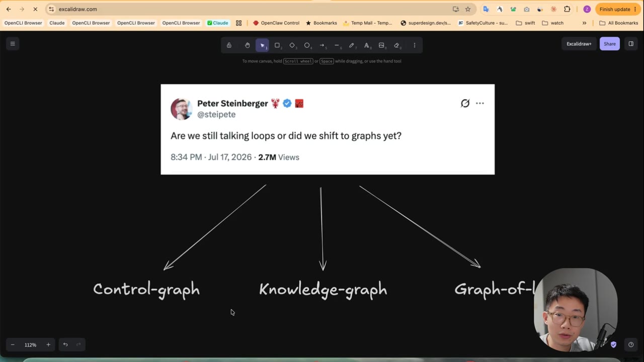Pick the Rectangle shape tool
The image size is (644, 362).
point(277,45)
